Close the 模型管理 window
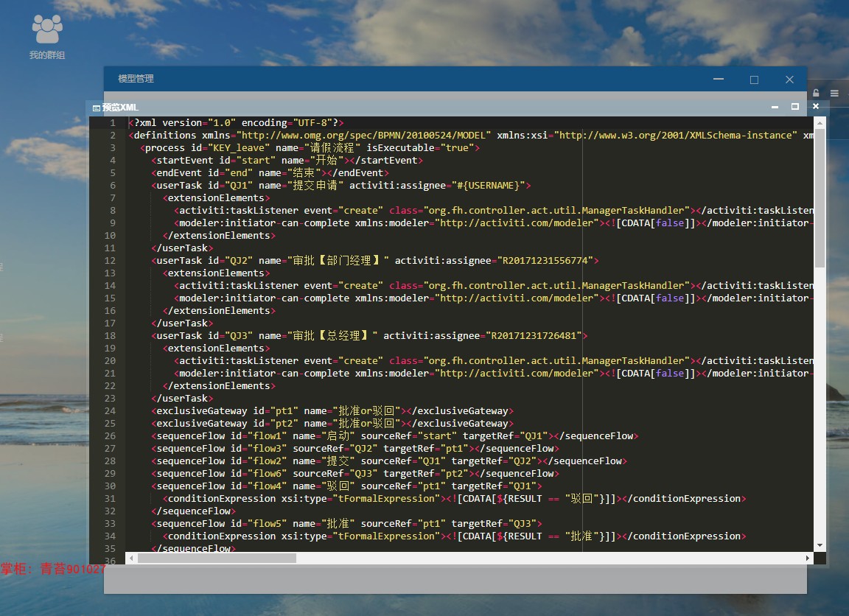Screen dimensions: 849x616 click(789, 80)
